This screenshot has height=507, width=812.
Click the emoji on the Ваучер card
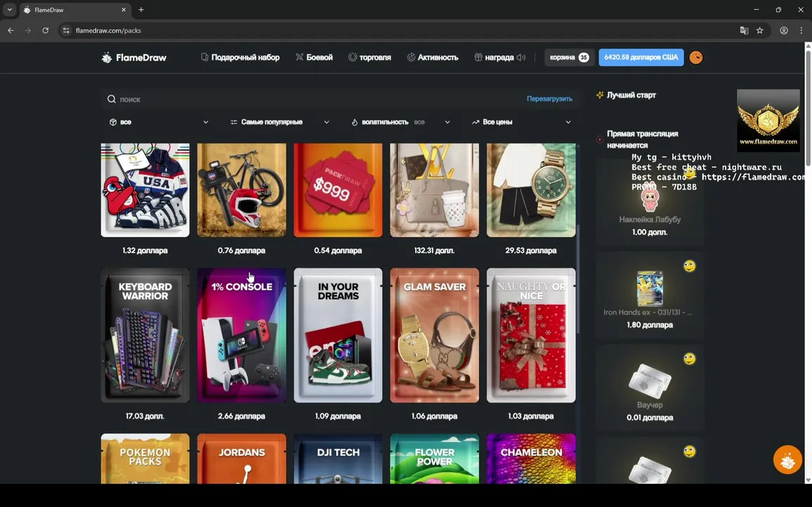[690, 358]
